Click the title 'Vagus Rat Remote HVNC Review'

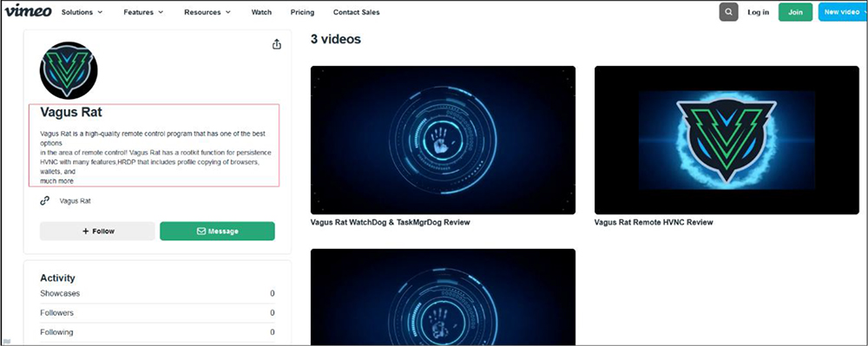click(x=654, y=222)
